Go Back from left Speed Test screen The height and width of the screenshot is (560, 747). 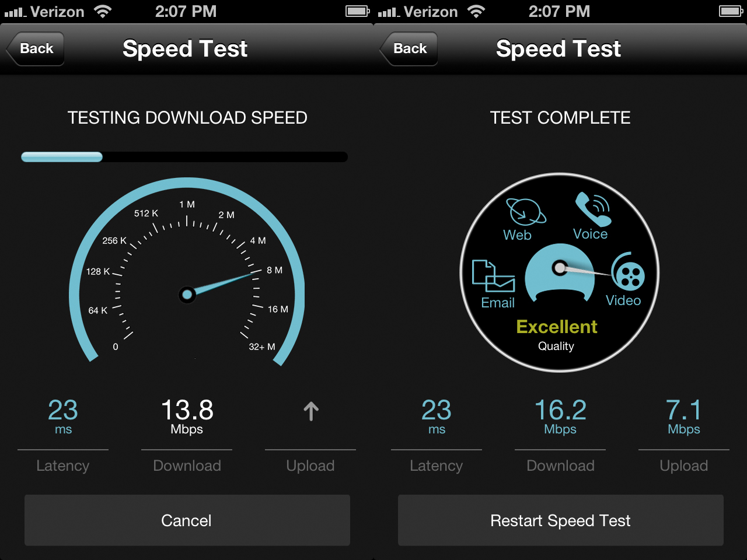tap(35, 48)
